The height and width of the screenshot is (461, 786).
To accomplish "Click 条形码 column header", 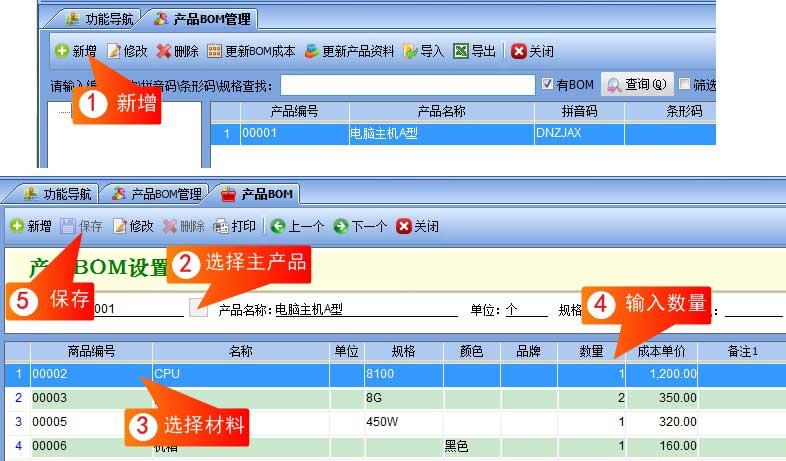I will point(670,111).
